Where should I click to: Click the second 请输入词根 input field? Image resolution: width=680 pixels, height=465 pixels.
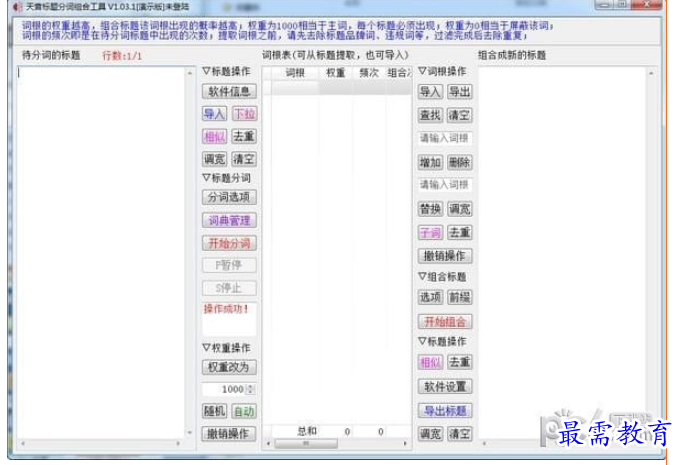[445, 185]
